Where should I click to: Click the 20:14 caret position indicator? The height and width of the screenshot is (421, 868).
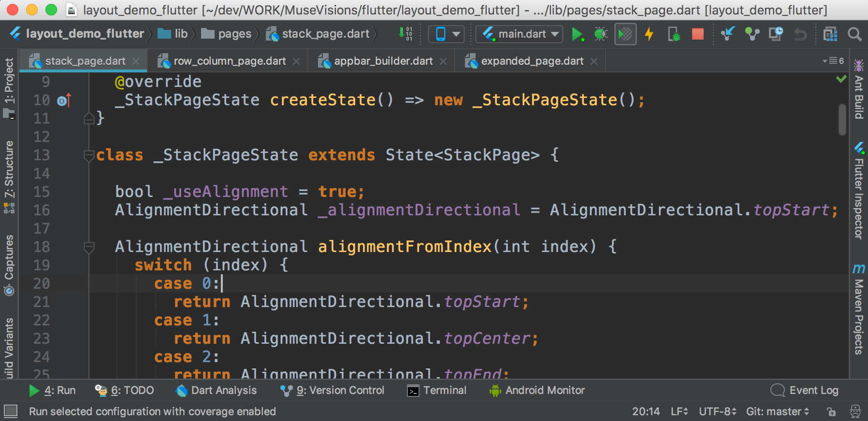pos(646,411)
